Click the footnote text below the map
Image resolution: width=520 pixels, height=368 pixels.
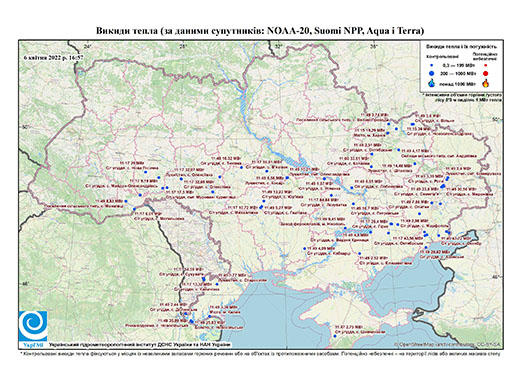pyautogui.click(x=261, y=353)
